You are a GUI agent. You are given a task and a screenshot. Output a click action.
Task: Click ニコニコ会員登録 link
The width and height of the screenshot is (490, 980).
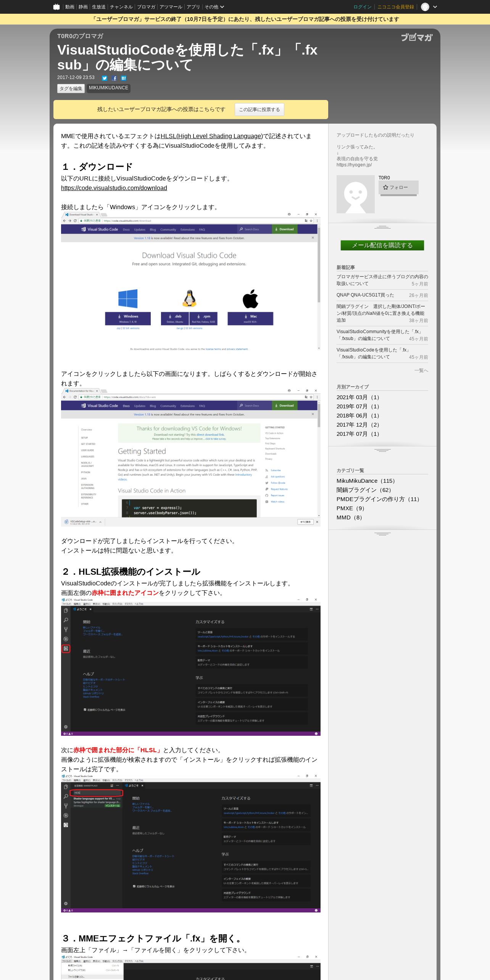(x=396, y=7)
